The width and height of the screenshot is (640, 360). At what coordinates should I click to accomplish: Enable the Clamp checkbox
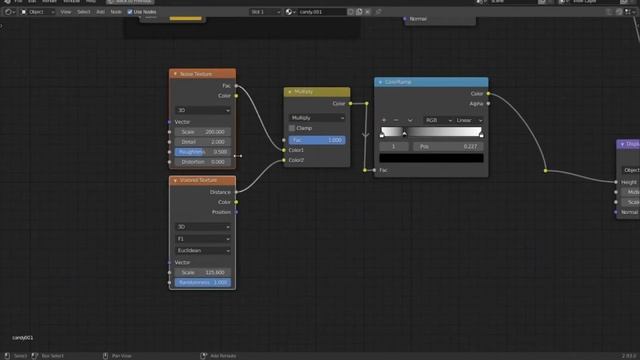292,128
